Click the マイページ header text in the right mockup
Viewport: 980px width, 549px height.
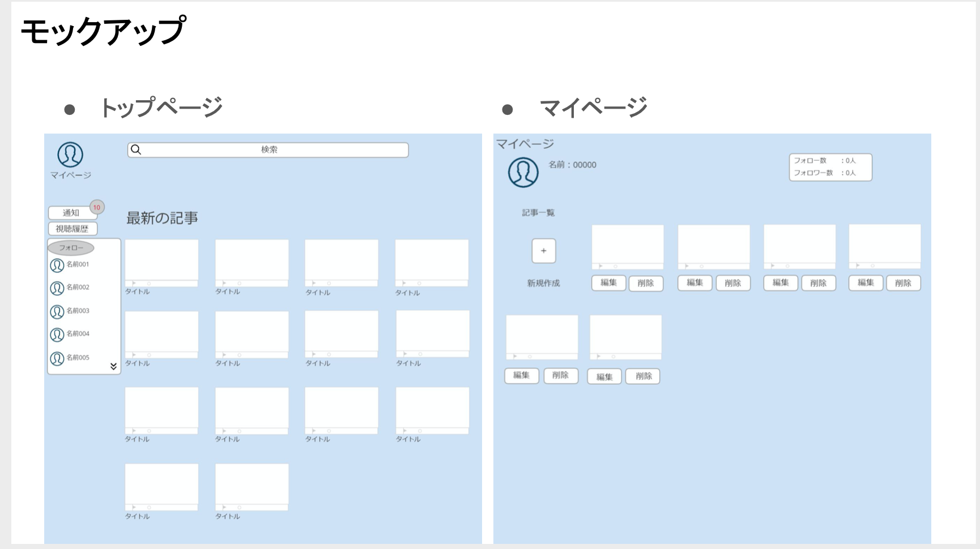525,144
